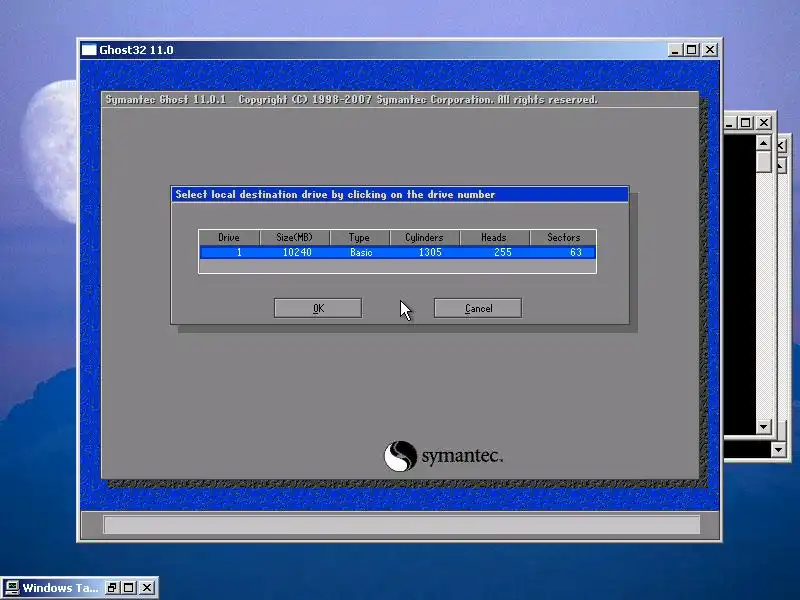Viewport: 800px width, 600px height.
Task: Click the Sectors column header
Action: 563,237
